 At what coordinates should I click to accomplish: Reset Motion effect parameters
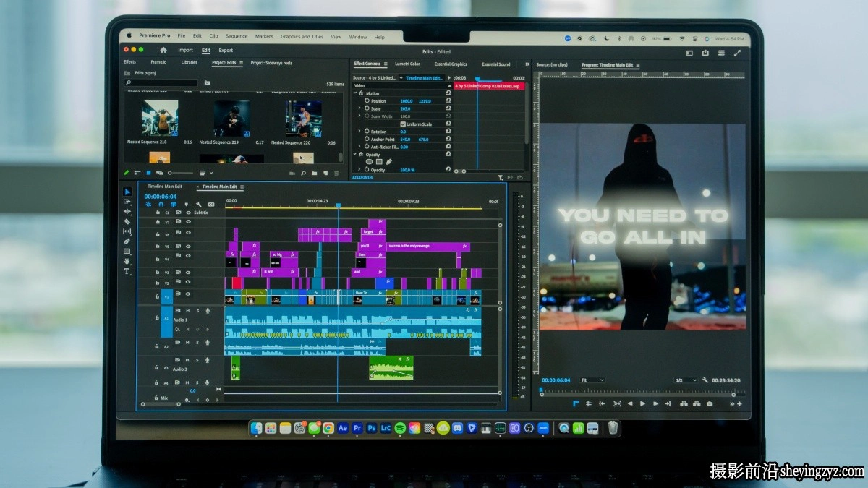click(448, 93)
